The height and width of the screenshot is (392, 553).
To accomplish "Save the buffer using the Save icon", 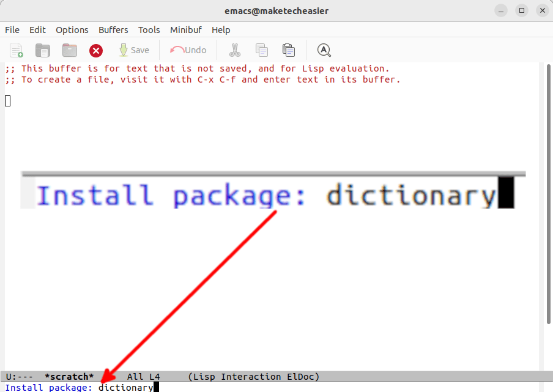I will click(x=134, y=50).
